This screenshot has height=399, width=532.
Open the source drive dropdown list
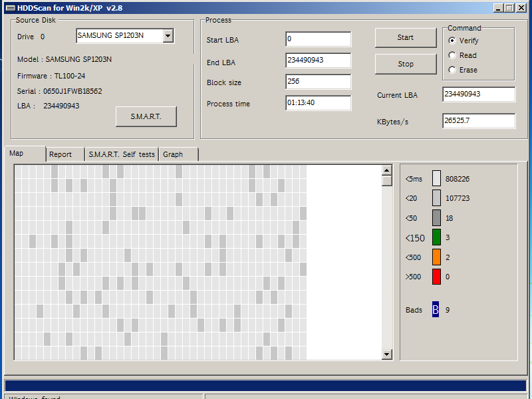click(x=168, y=36)
